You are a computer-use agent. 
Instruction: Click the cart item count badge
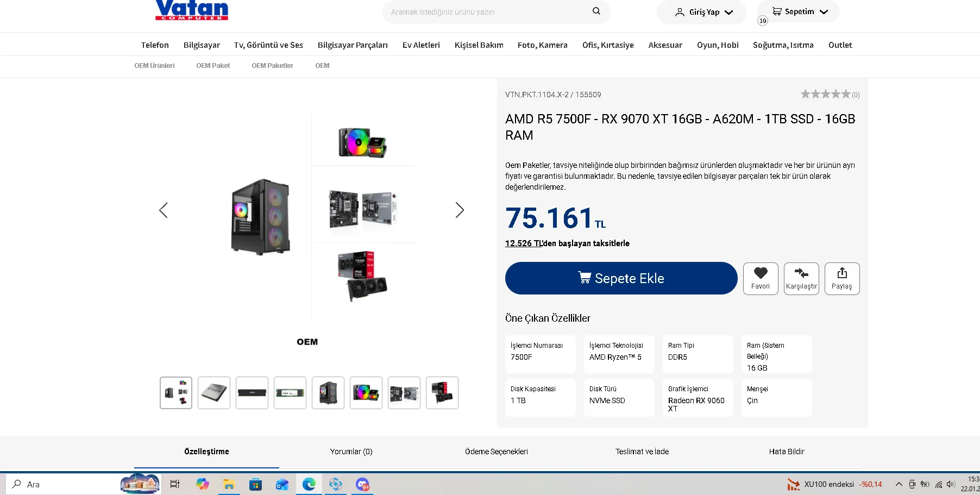pos(763,21)
